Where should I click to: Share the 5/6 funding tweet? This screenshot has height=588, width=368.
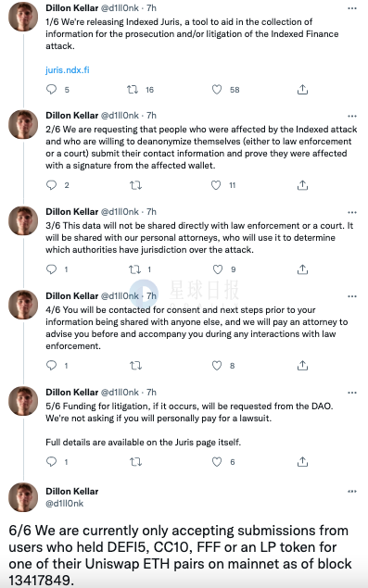(x=303, y=462)
